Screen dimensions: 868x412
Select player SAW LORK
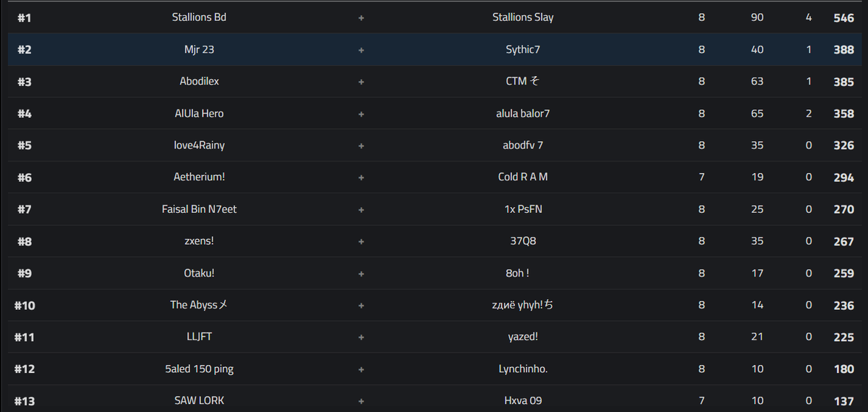tap(199, 400)
